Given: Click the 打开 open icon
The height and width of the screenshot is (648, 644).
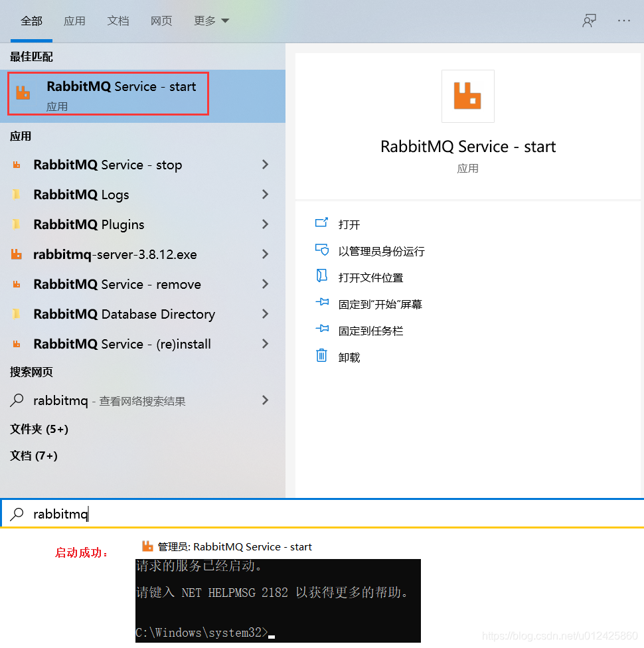Looking at the screenshot, I should 321,223.
